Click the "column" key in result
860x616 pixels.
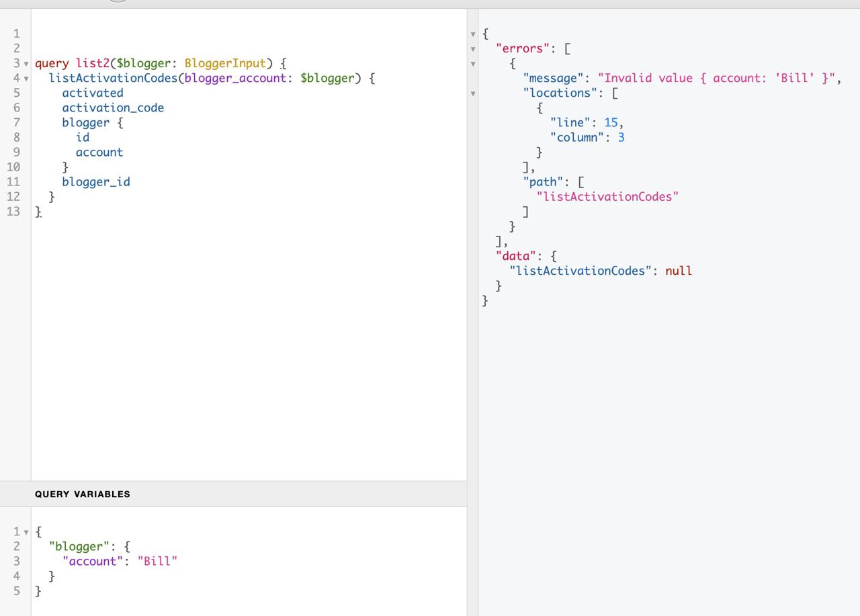click(x=577, y=137)
